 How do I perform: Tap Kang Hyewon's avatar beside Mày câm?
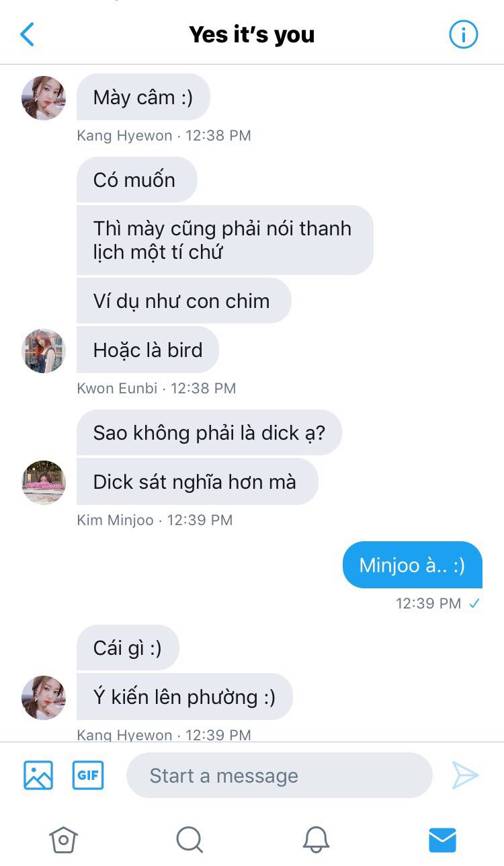pos(44,98)
